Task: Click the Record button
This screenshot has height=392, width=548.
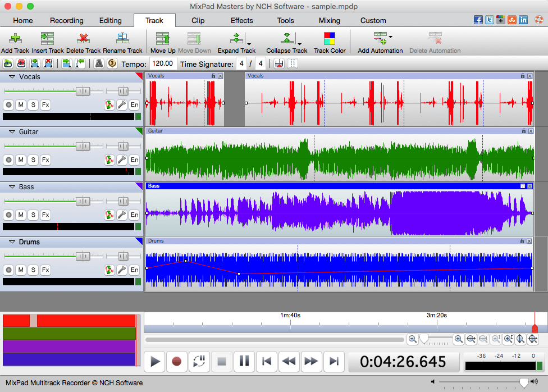Action: tap(176, 361)
